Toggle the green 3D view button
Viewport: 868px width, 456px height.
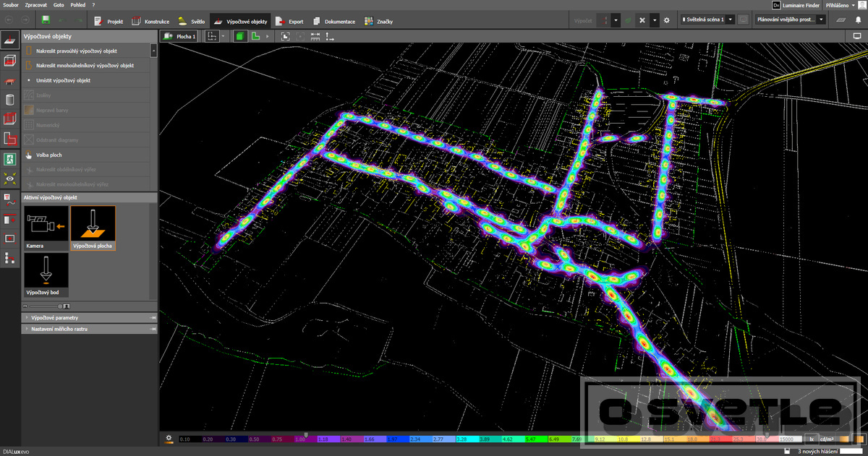tap(240, 35)
